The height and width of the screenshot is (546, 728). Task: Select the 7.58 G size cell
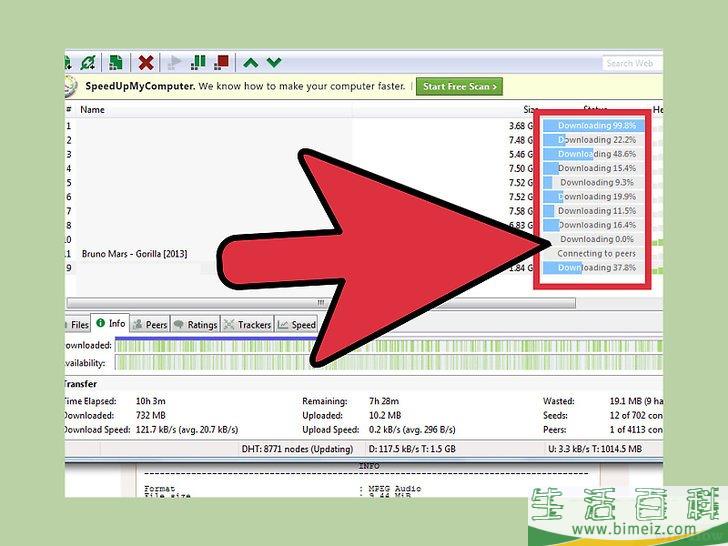[520, 211]
